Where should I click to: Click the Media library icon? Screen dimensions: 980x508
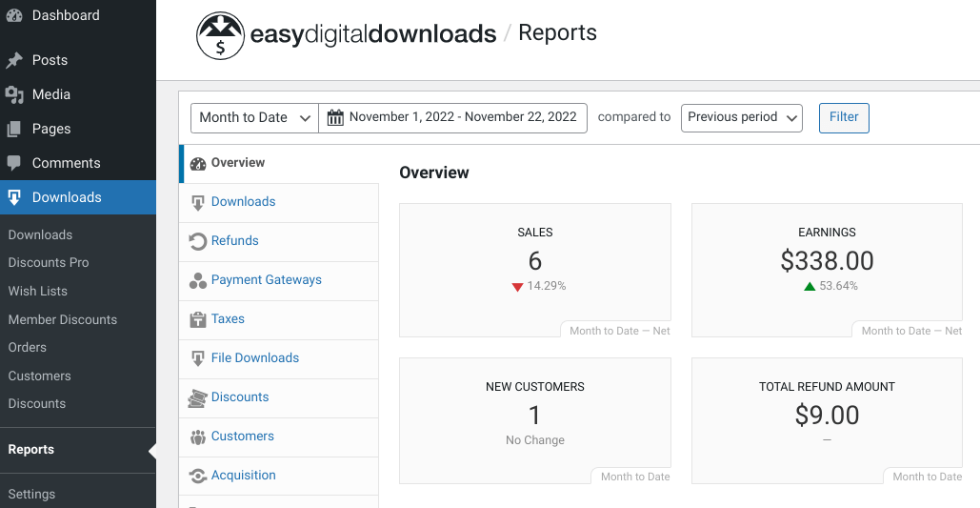[x=14, y=94]
